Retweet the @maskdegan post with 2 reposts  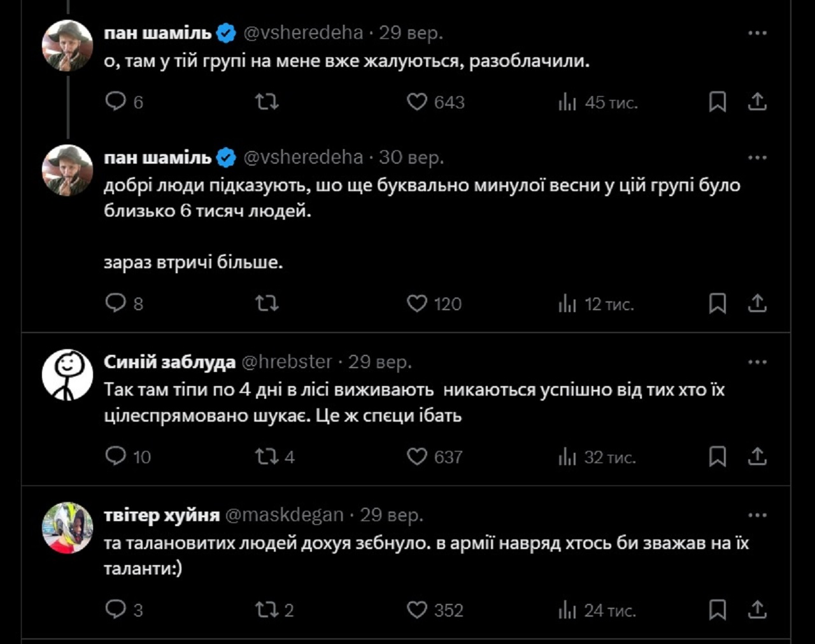pyautogui.click(x=267, y=610)
